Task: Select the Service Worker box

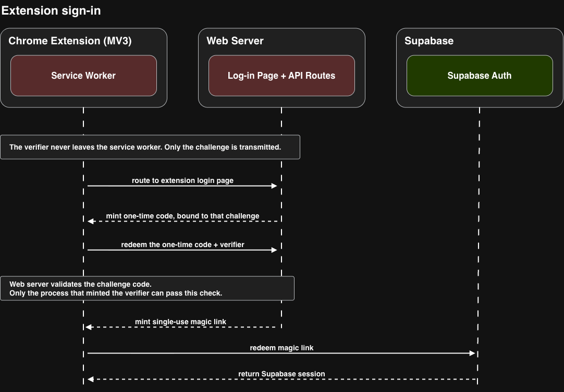Action: click(83, 76)
